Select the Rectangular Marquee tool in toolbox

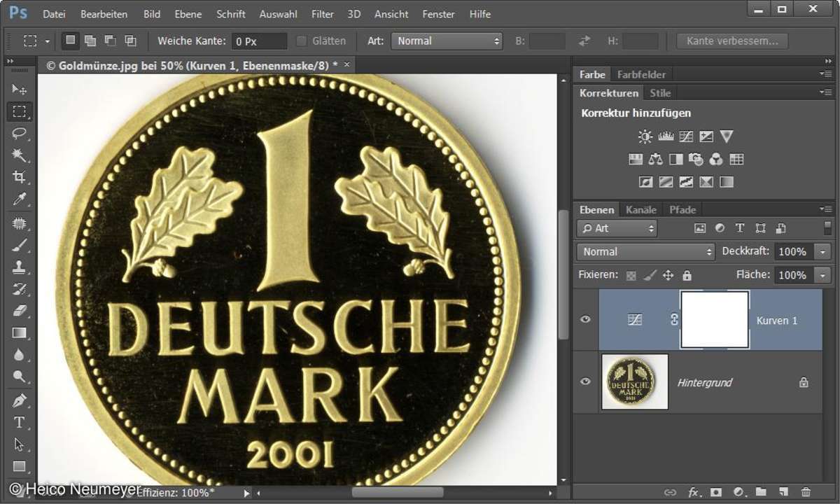coord(19,111)
